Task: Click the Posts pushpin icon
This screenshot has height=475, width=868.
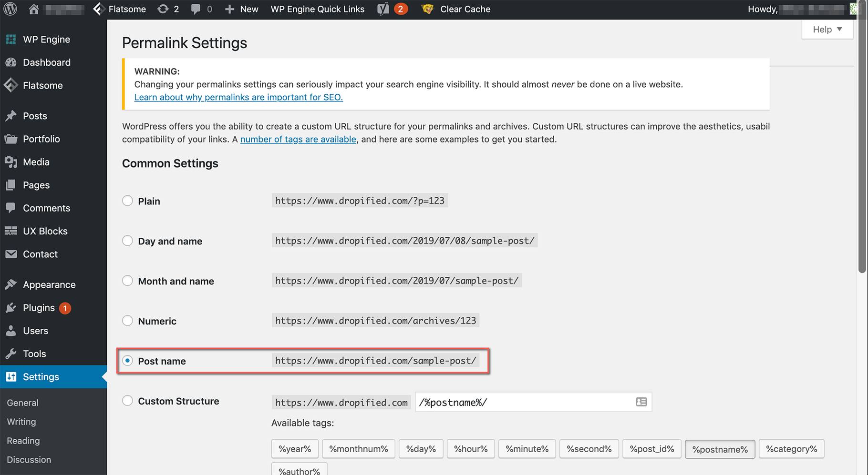Action: click(11, 116)
